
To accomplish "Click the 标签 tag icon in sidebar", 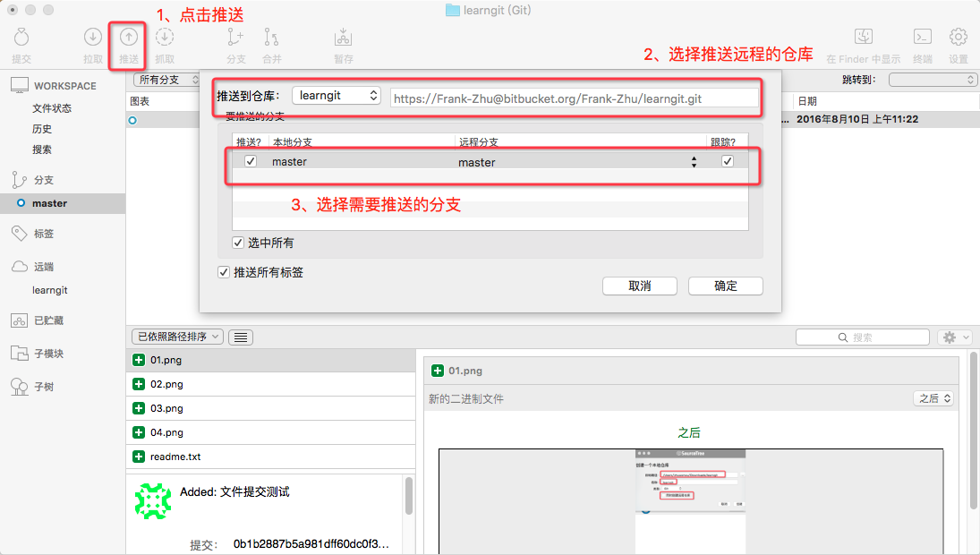I will pyautogui.click(x=20, y=234).
